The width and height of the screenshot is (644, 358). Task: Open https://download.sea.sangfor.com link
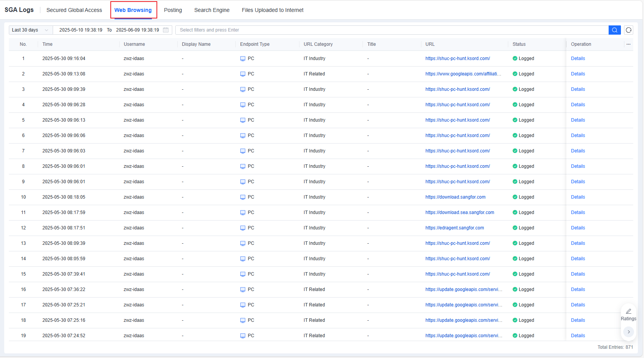click(x=460, y=212)
